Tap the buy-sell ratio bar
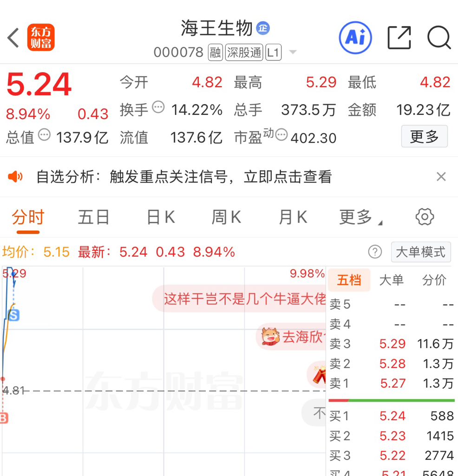 [x=392, y=400]
